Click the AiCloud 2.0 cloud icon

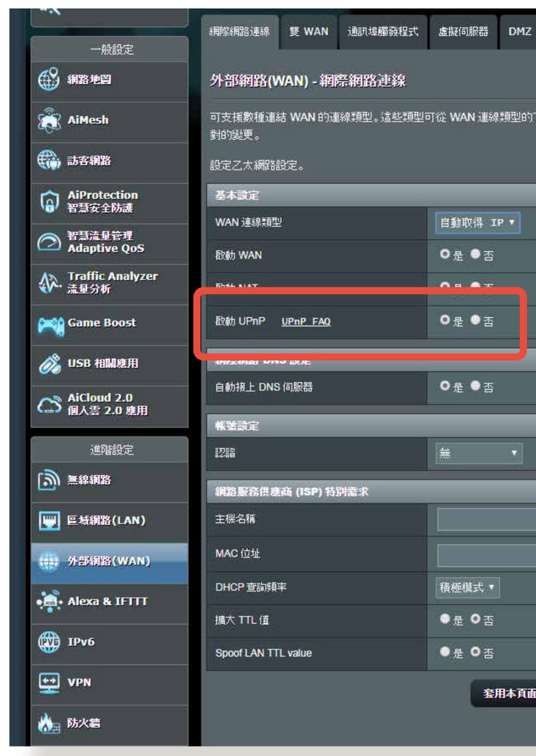pos(49,404)
